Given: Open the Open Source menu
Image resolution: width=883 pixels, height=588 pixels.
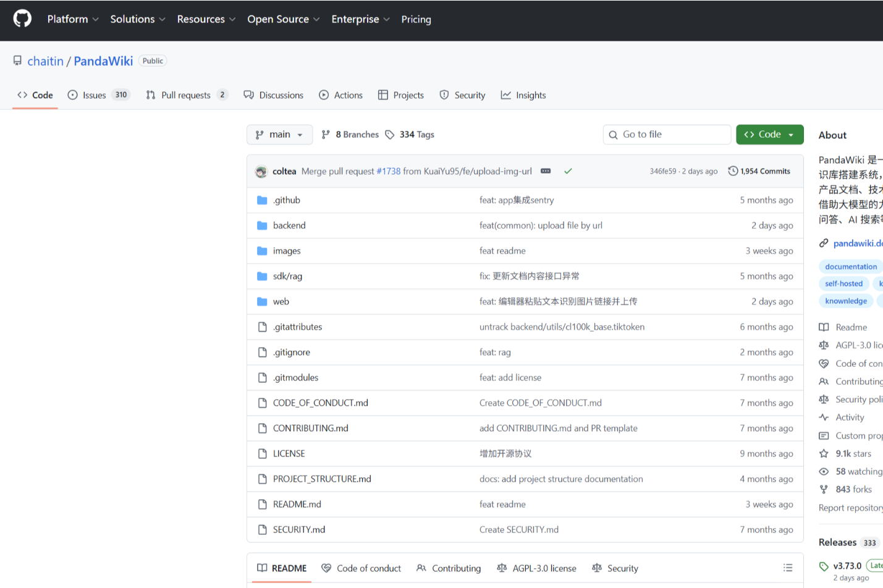Looking at the screenshot, I should [283, 19].
